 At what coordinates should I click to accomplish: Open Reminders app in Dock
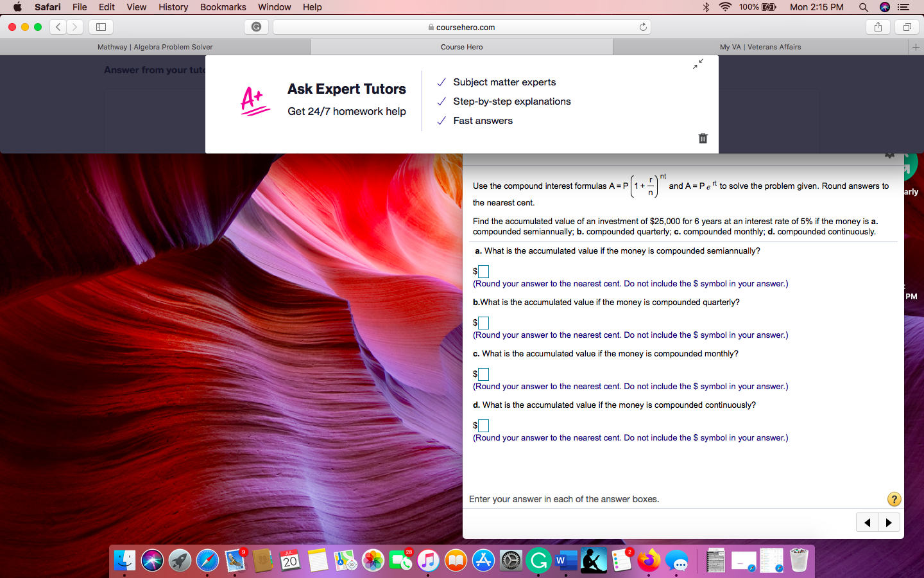click(621, 561)
